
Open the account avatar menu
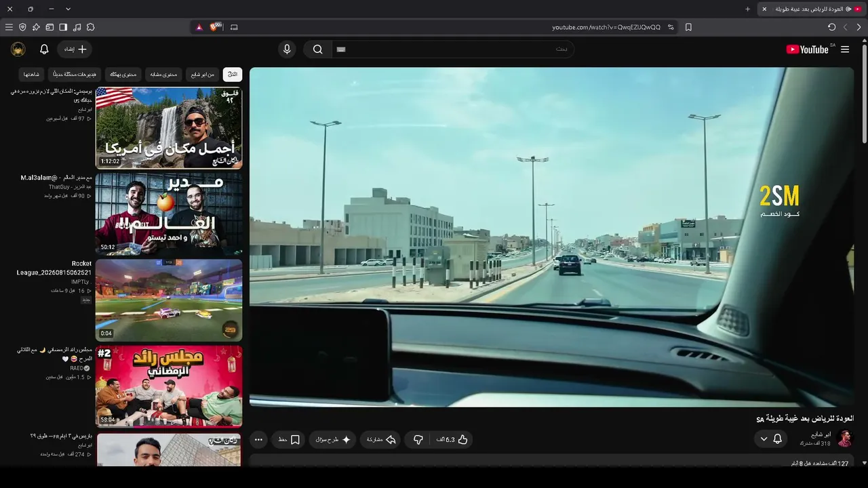point(18,49)
